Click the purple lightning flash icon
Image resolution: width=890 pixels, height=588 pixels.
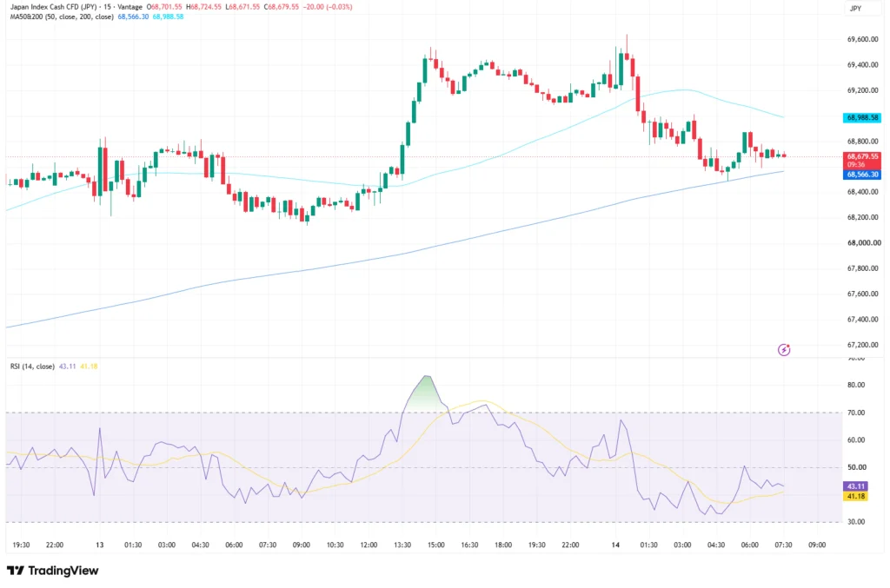(784, 350)
